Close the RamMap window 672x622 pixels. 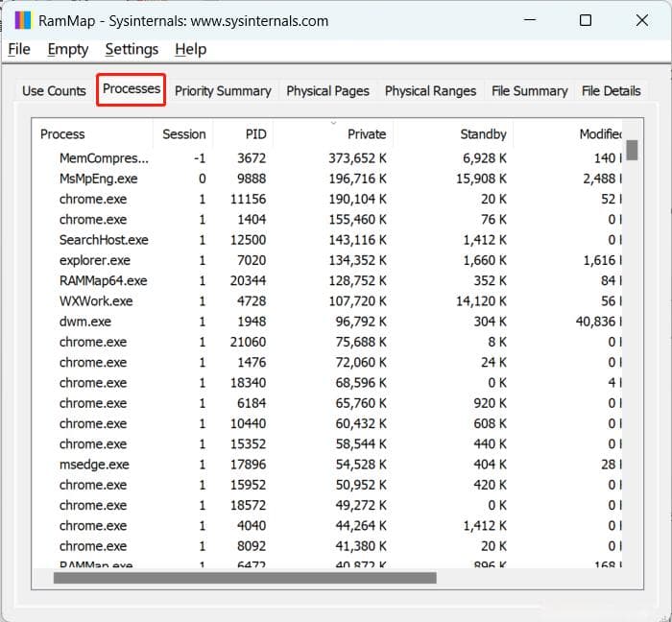point(642,20)
